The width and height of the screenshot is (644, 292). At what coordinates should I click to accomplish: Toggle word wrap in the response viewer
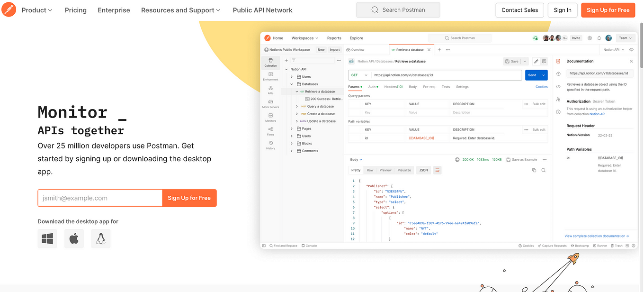438,170
